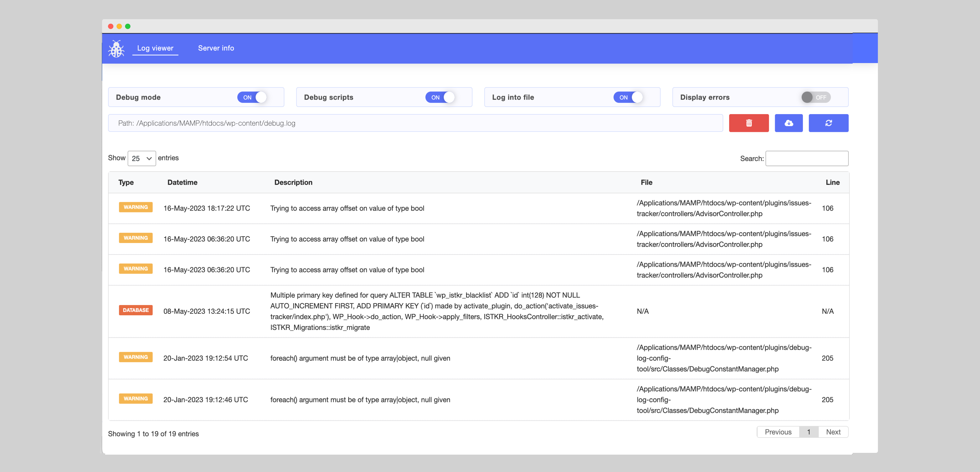Open the Server info tab
This screenshot has height=472, width=980.
point(216,48)
